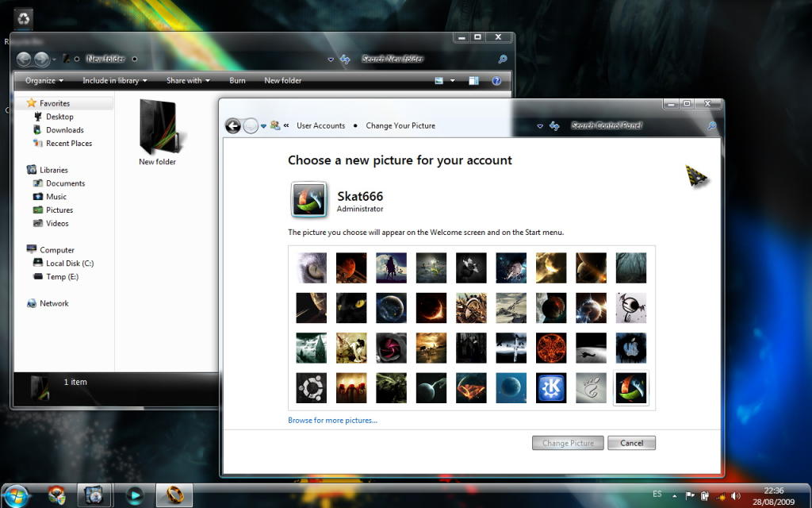Viewport: 812px width, 508px height.
Task: Click Forward arrow in User Accounts window
Action: (251, 126)
